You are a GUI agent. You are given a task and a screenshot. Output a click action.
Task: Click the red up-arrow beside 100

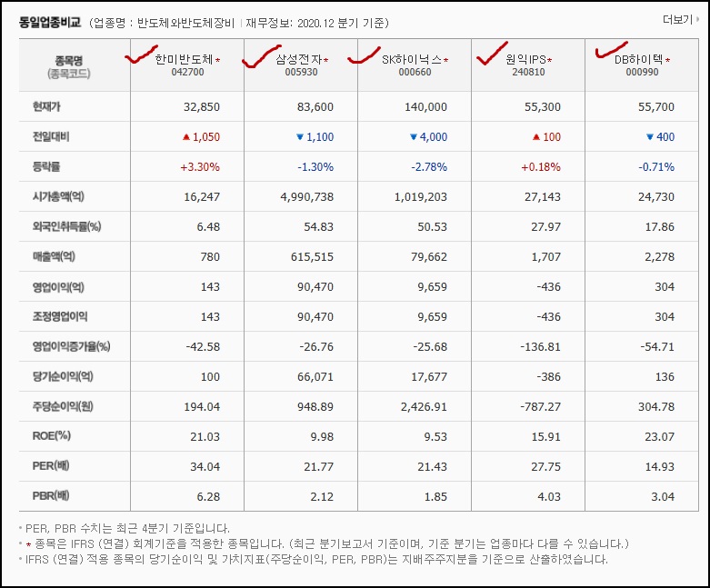(x=536, y=136)
